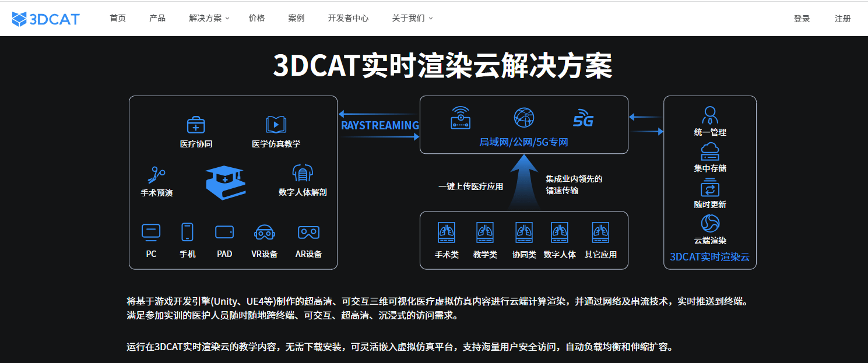The image size is (868, 363).
Task: Open the 案例 page
Action: (296, 18)
